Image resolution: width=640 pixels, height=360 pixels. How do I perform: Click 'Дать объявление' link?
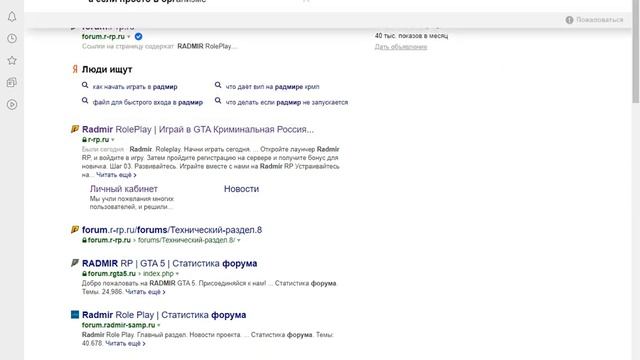[401, 47]
